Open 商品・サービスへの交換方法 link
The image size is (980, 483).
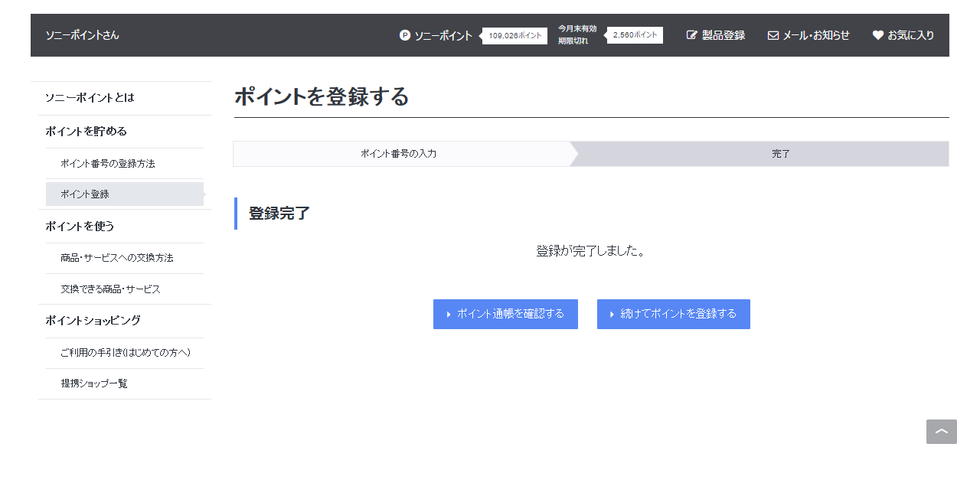tap(117, 258)
